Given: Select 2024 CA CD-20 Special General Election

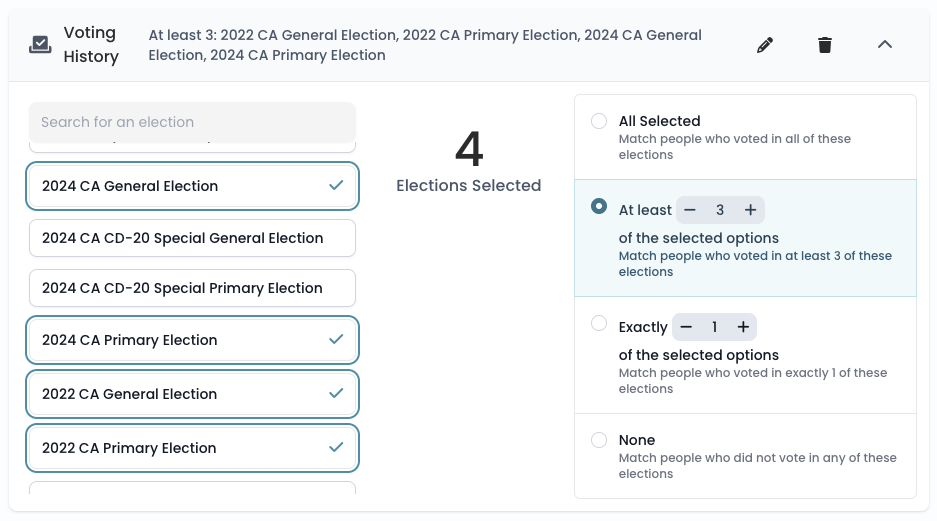Looking at the screenshot, I should point(192,238).
